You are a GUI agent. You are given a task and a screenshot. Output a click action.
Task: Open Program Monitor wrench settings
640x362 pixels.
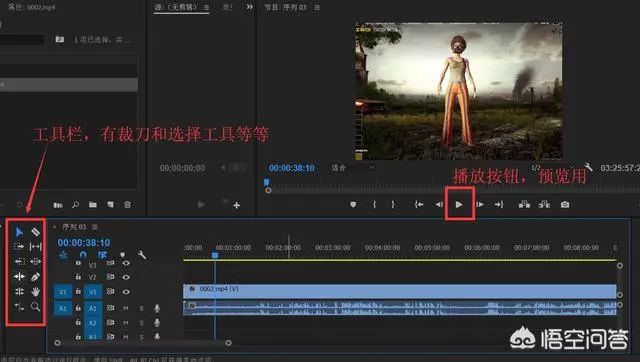tap(588, 167)
